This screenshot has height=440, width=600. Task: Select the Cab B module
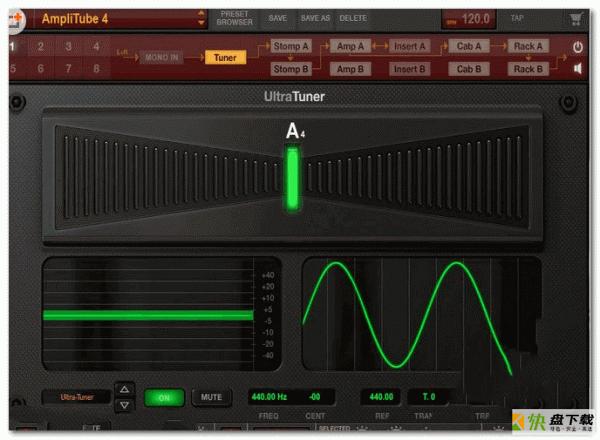click(469, 69)
